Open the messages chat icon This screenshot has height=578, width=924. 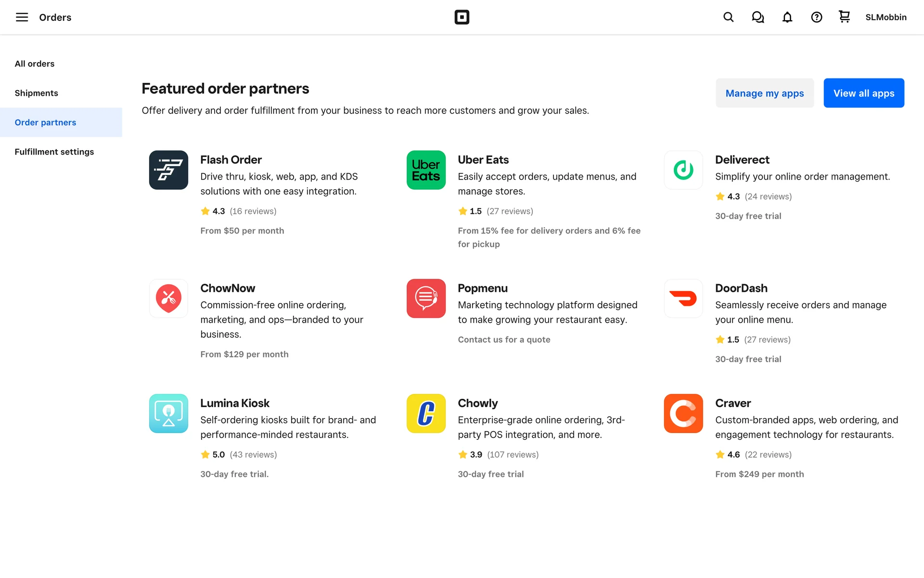pos(757,17)
